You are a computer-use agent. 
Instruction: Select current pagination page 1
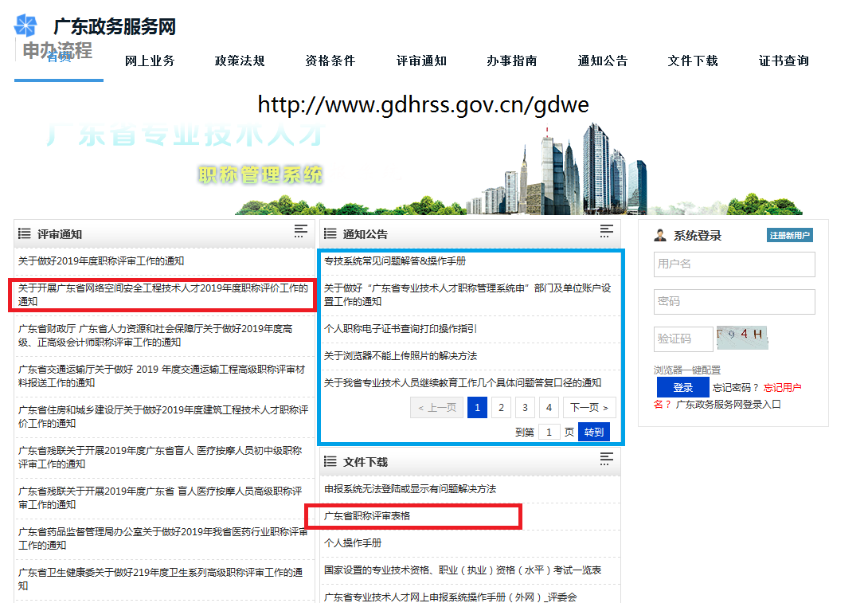(x=477, y=408)
